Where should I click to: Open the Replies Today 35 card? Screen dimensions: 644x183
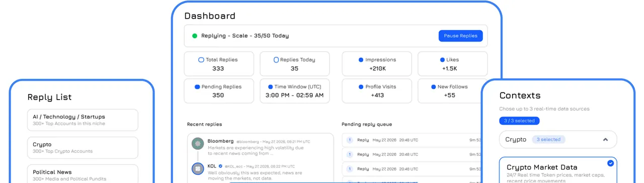point(294,64)
